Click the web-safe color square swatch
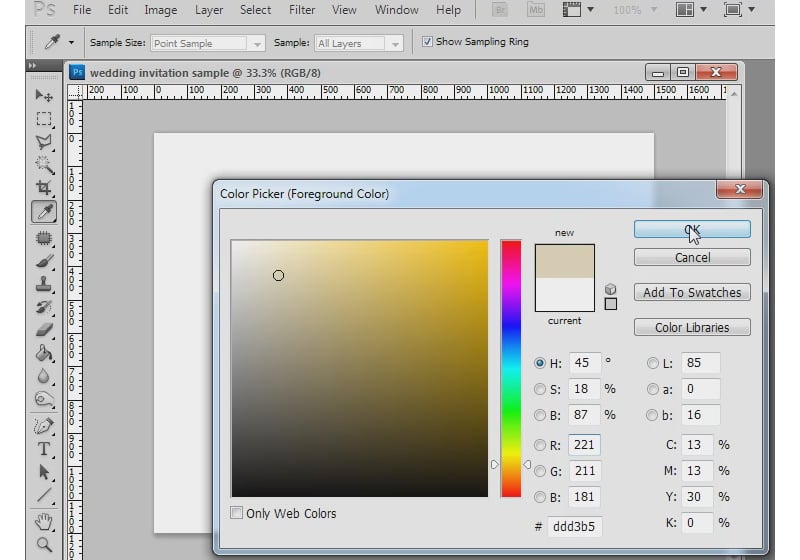The image size is (800, 560). [610, 304]
